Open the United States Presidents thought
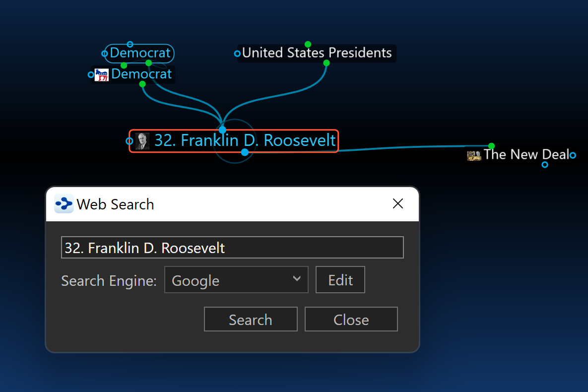 coord(317,53)
